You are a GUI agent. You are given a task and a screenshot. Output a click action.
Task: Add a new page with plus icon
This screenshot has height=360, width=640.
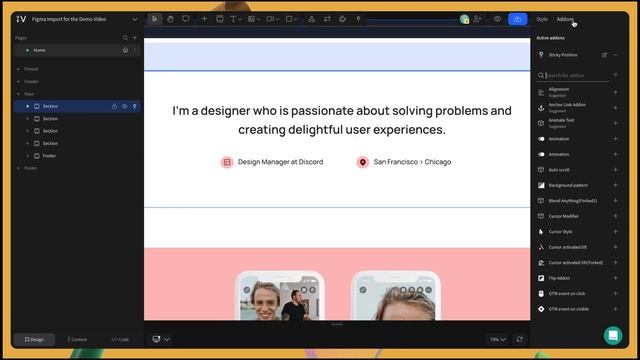click(x=135, y=38)
